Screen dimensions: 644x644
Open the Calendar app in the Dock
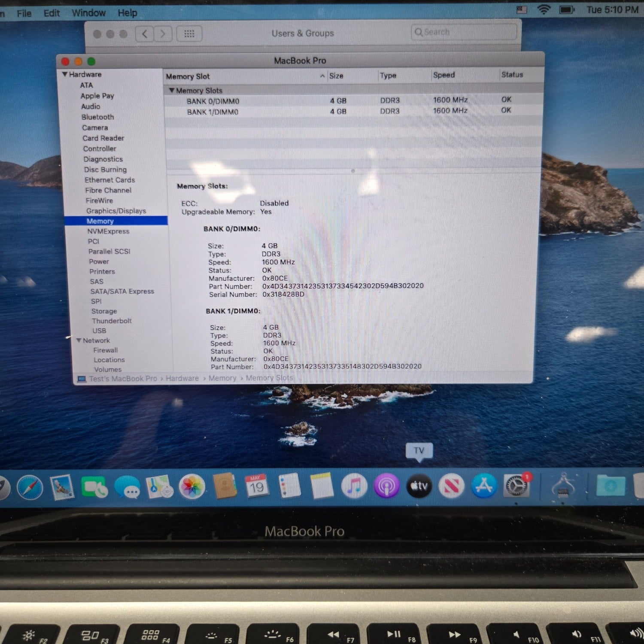click(x=257, y=486)
